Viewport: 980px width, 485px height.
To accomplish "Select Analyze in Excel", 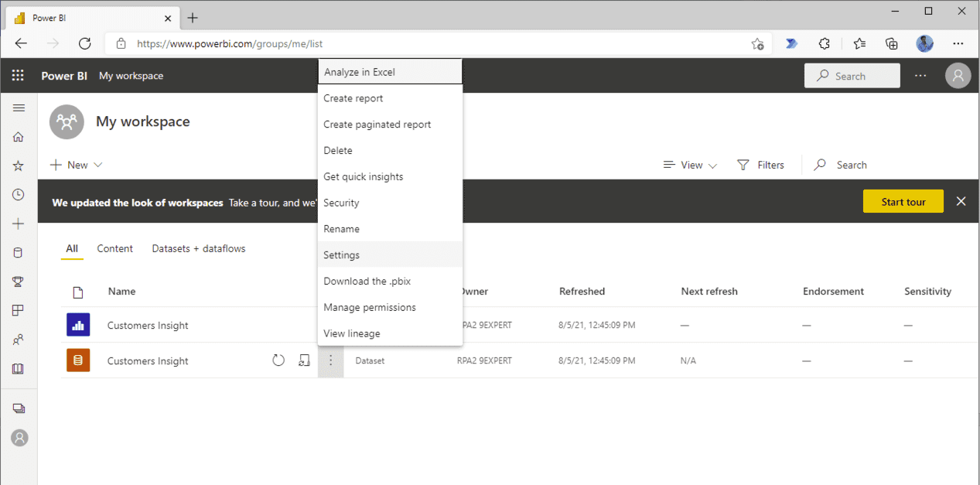I will point(357,70).
